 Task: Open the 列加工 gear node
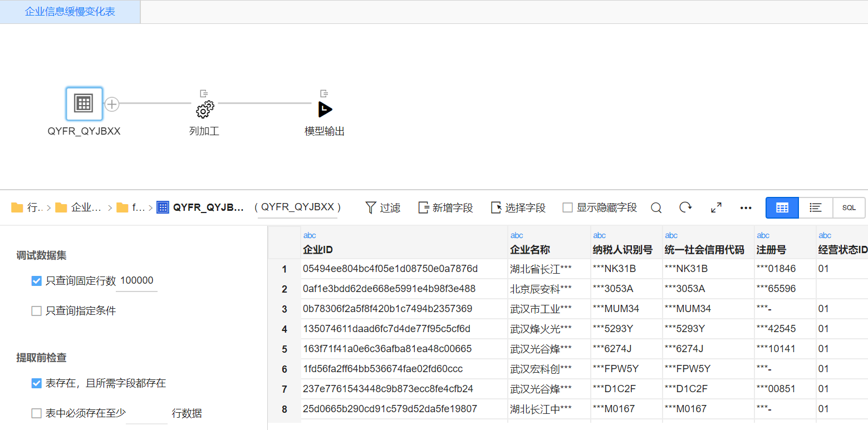click(204, 110)
